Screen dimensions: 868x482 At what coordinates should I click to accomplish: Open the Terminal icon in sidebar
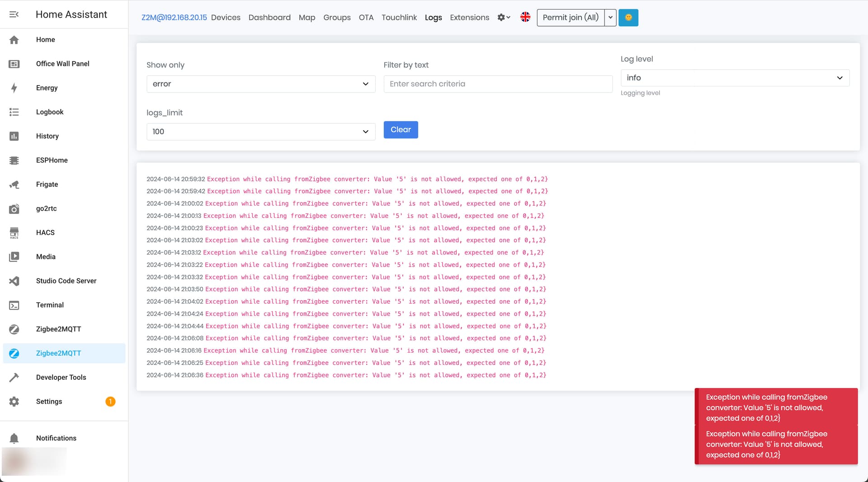coord(14,305)
